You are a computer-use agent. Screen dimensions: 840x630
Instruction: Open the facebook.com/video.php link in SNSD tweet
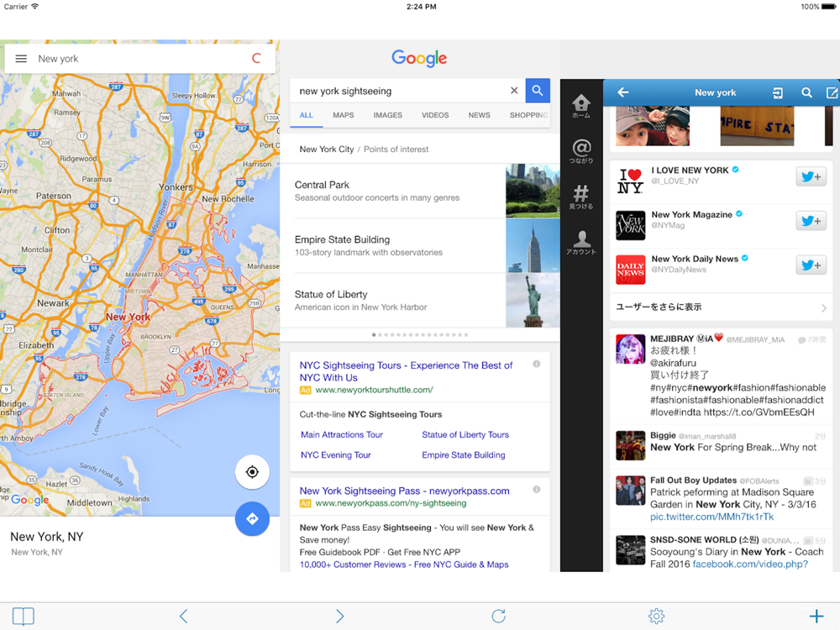750,564
